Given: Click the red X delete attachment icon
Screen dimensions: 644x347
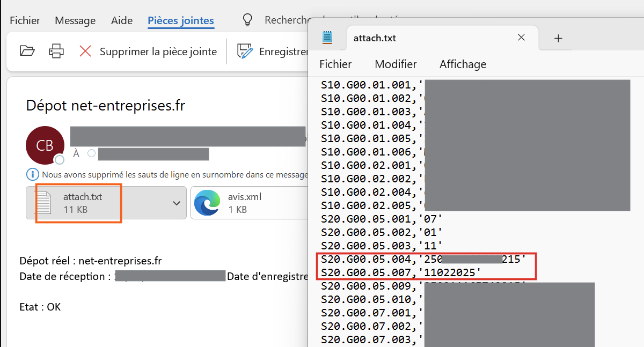Looking at the screenshot, I should coord(85,51).
